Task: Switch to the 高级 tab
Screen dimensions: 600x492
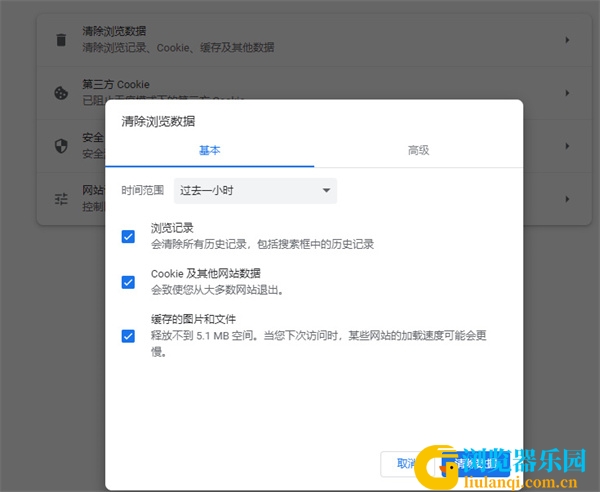Action: (419, 150)
